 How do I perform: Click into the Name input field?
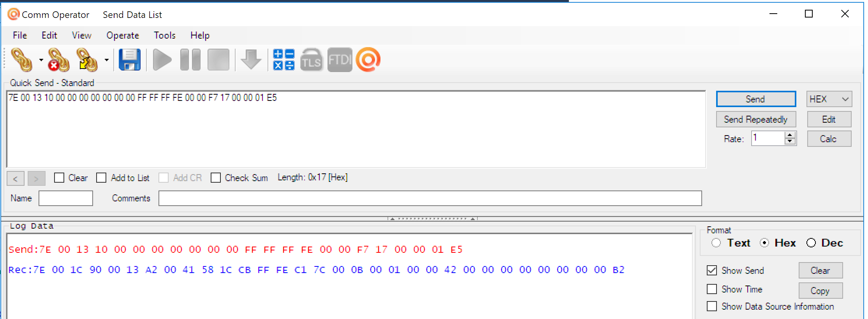[x=66, y=198]
